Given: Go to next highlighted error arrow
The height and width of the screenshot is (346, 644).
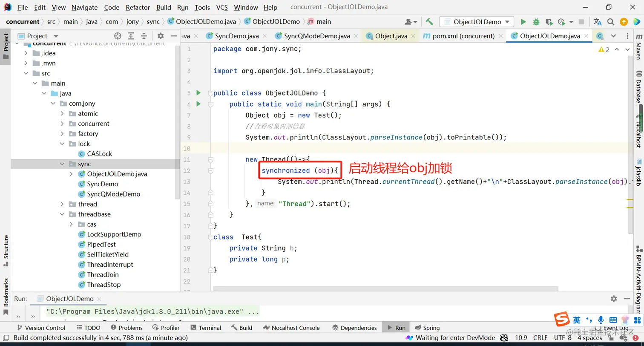Looking at the screenshot, I should point(627,49).
